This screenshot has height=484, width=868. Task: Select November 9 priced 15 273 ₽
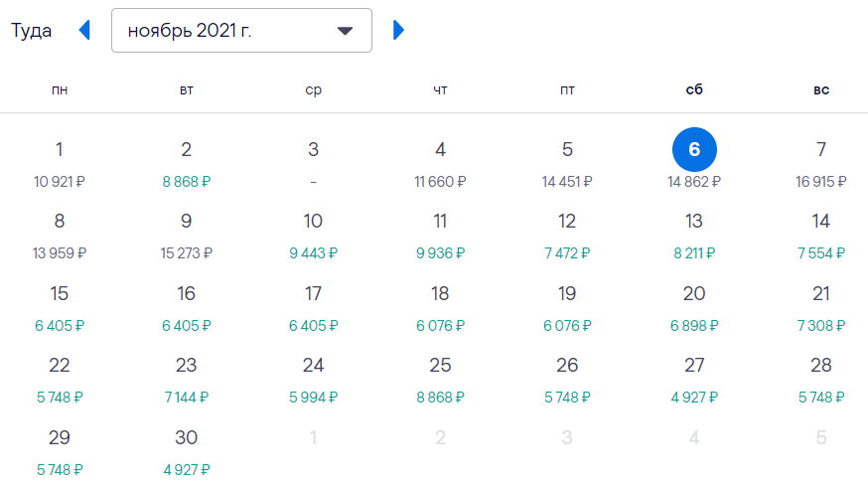coord(187,236)
